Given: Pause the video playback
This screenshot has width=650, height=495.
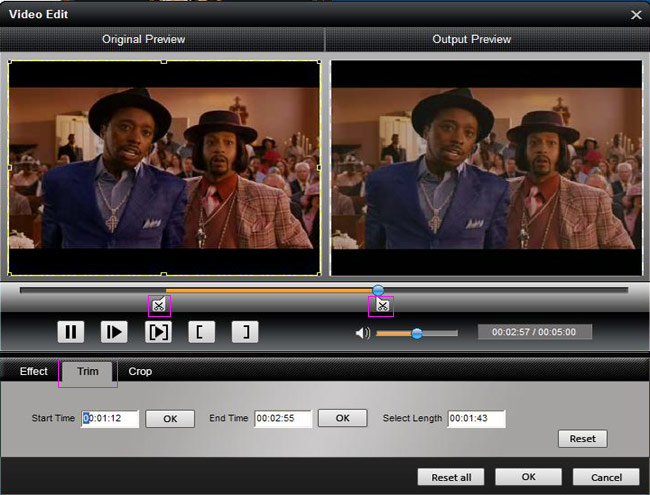Looking at the screenshot, I should tap(70, 332).
